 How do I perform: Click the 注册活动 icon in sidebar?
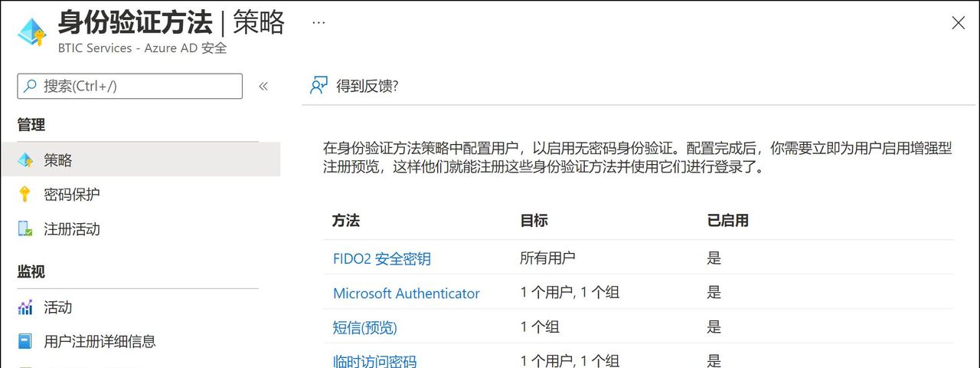coord(26,229)
